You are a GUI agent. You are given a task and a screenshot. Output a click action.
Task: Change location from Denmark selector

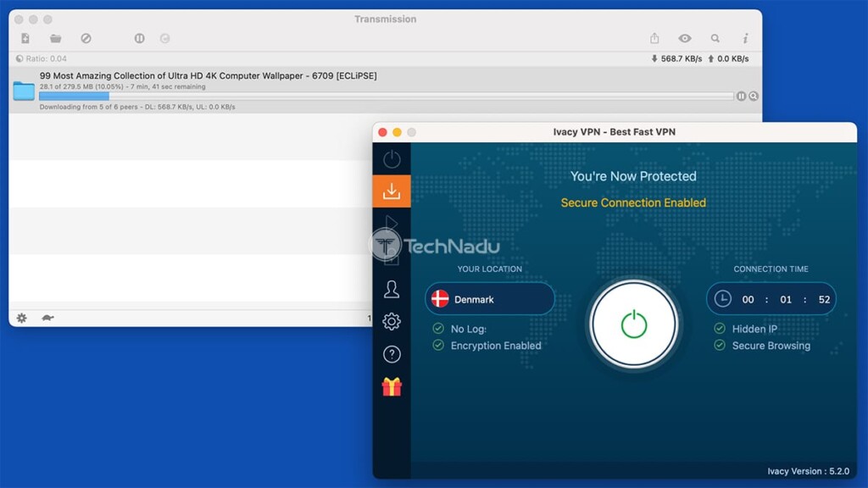pyautogui.click(x=490, y=299)
